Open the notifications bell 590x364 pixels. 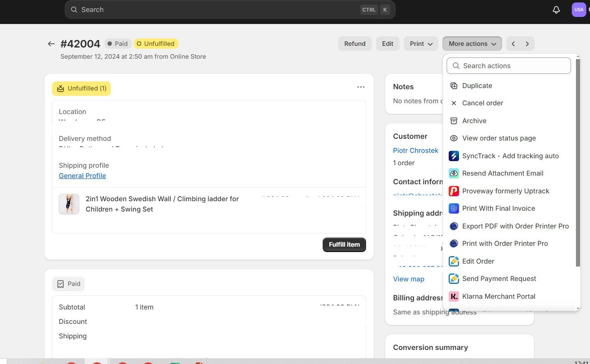click(x=556, y=10)
